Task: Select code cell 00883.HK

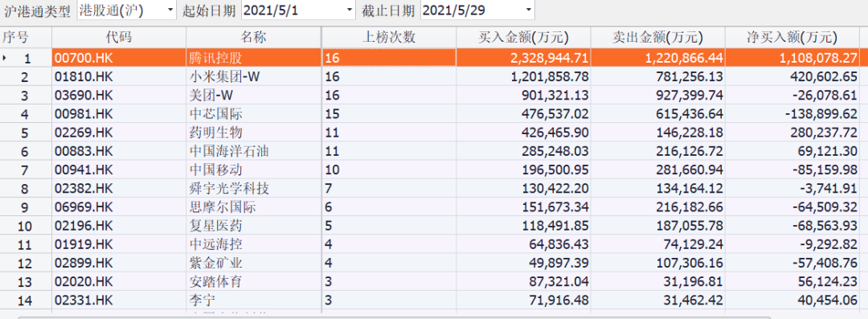Action: pyautogui.click(x=119, y=151)
